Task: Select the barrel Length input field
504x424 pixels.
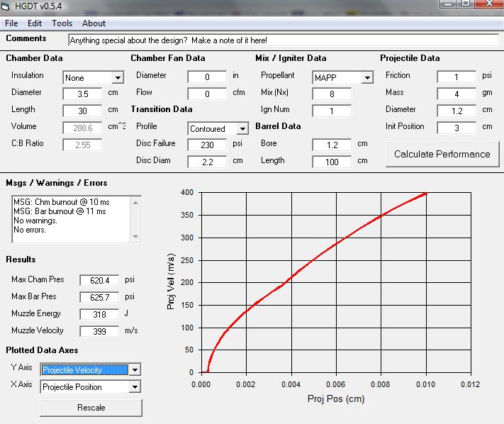Action: point(332,162)
